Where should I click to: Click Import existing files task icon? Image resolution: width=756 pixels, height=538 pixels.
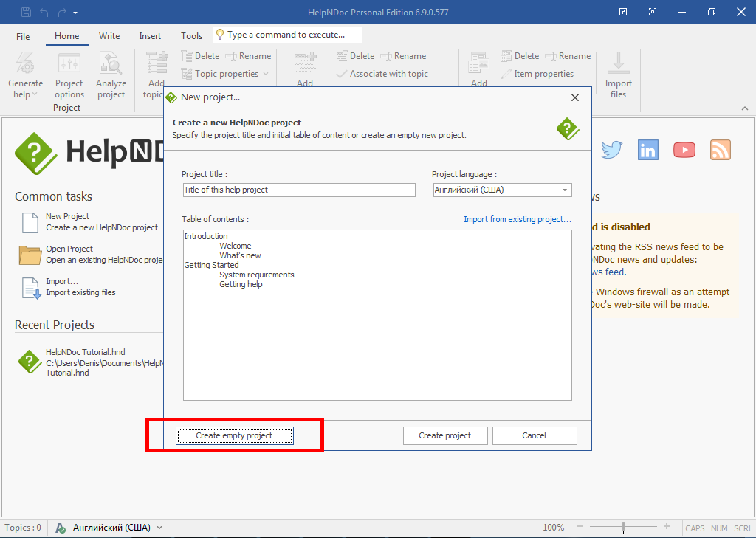[x=31, y=288]
